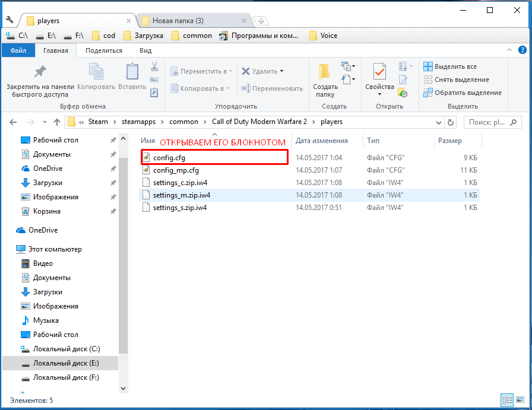Image resolution: width=532 pixels, height=410 pixels.
Task: Open the new item dropdown icon
Action: [x=349, y=66]
